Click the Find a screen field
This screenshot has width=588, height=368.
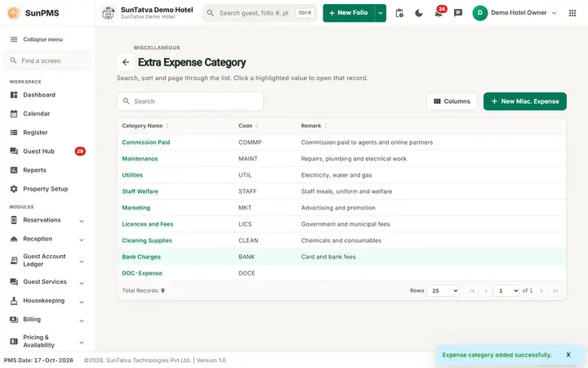click(x=47, y=61)
